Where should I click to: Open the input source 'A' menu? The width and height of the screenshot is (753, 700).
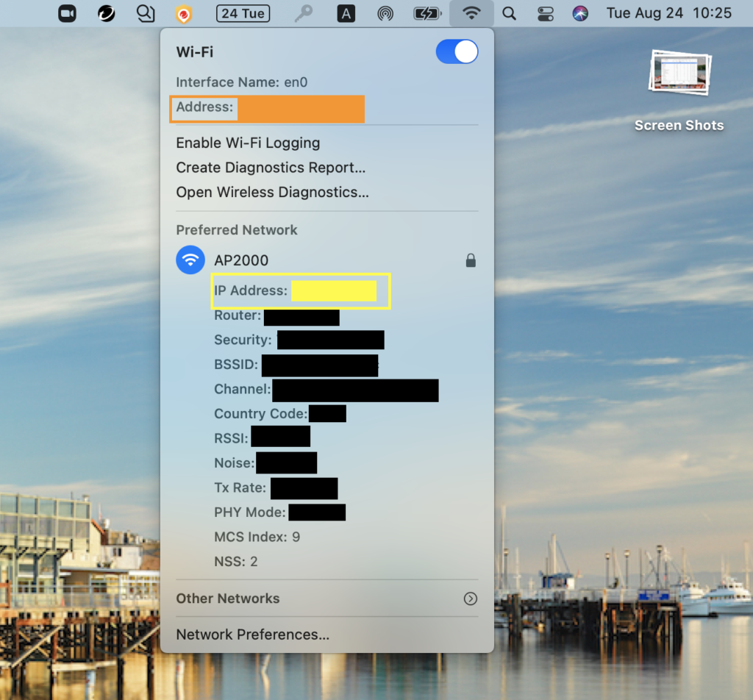click(346, 13)
